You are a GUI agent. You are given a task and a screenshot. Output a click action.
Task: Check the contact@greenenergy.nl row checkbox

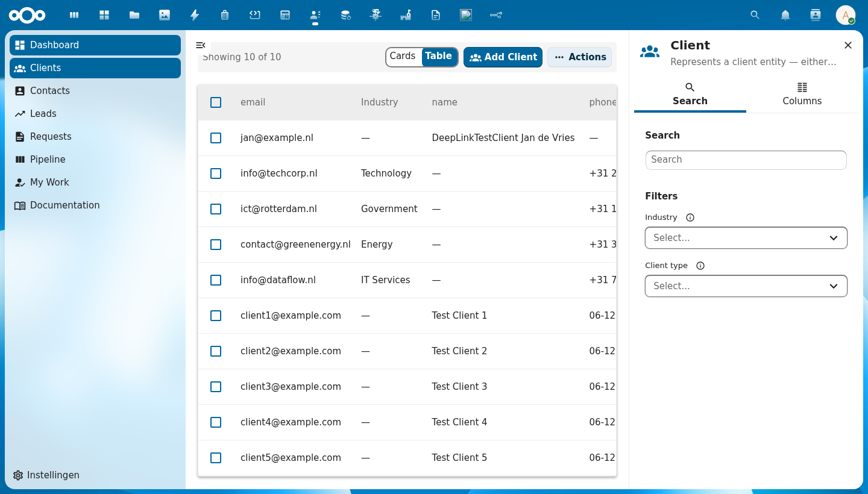click(216, 245)
